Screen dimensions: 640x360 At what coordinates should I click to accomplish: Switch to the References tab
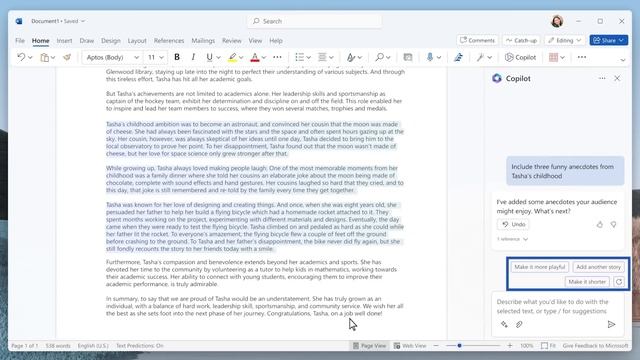tap(169, 41)
